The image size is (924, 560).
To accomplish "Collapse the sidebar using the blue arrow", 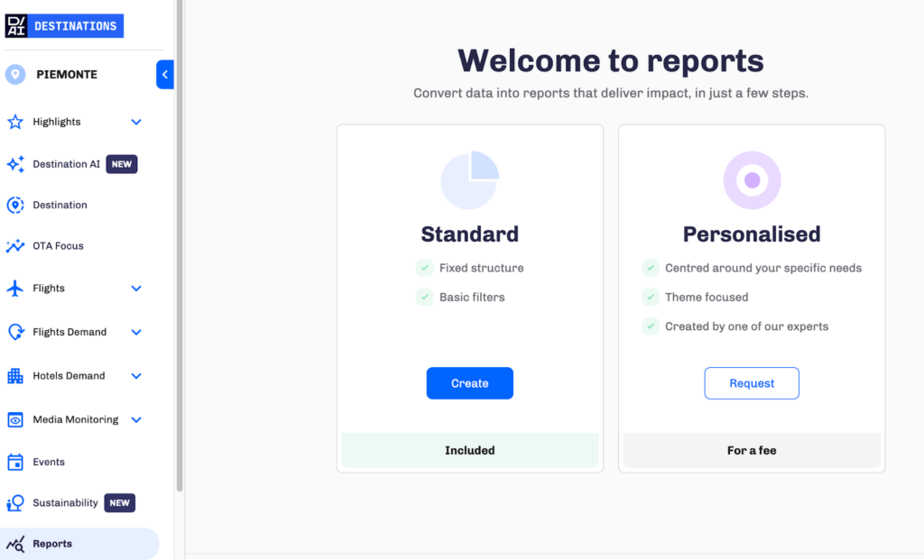I will [164, 75].
